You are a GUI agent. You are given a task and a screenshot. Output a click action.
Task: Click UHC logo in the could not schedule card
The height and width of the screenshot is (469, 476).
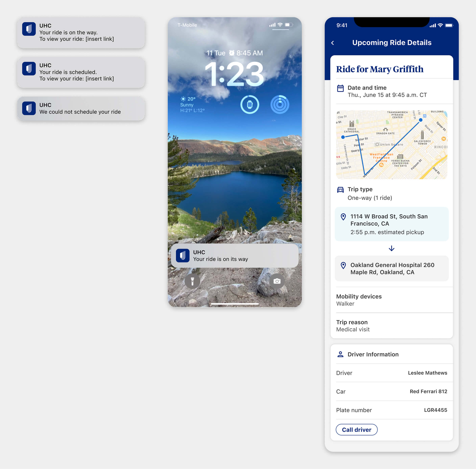[x=29, y=108]
